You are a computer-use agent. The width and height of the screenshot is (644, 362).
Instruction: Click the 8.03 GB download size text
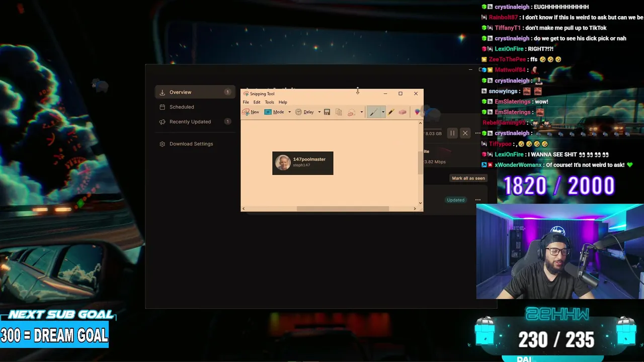433,134
